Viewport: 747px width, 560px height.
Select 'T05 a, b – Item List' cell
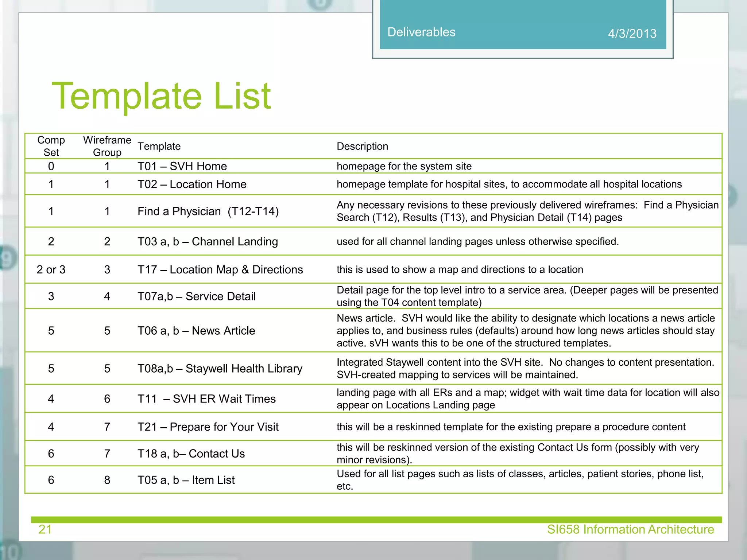coord(186,480)
